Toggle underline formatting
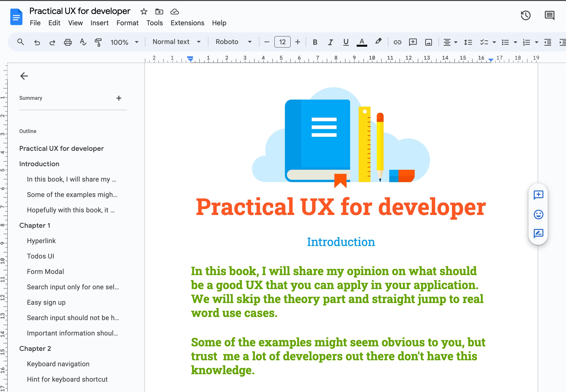Image resolution: width=566 pixels, height=392 pixels. pos(346,42)
